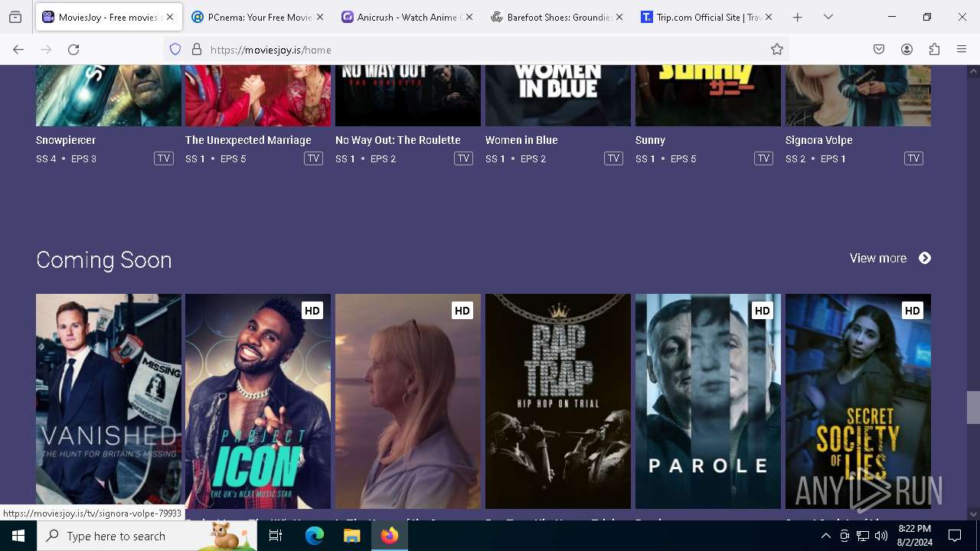Open the Save to Pocket icon
The height and width of the screenshot is (551, 980).
coord(879,50)
